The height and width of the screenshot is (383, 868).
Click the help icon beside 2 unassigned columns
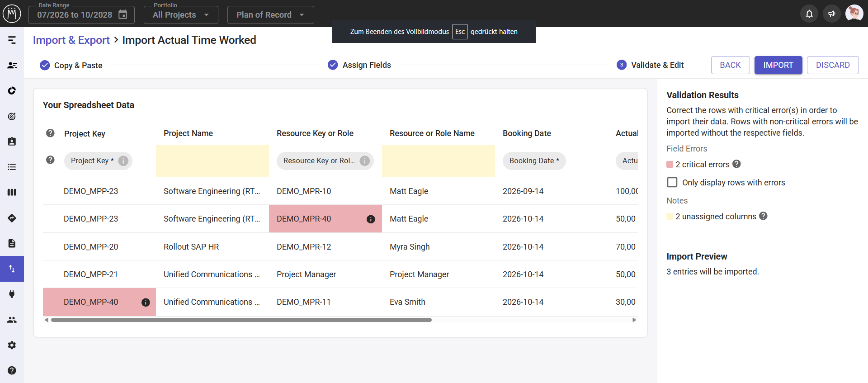764,216
